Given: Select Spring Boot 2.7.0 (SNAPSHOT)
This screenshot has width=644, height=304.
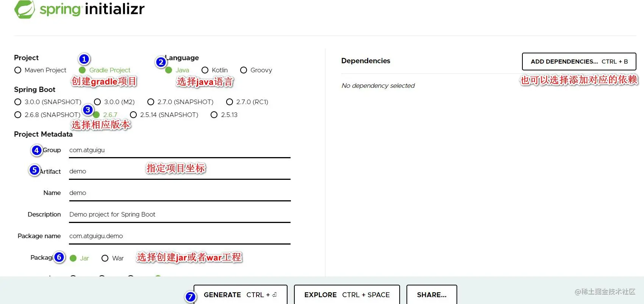Looking at the screenshot, I should [x=180, y=102].
